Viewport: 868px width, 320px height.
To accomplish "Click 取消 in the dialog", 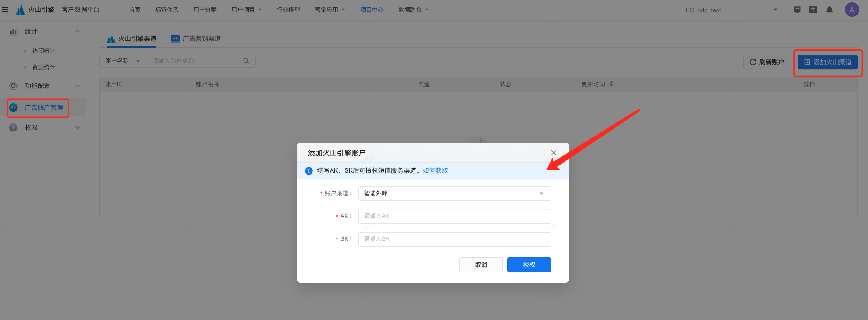I will point(481,265).
